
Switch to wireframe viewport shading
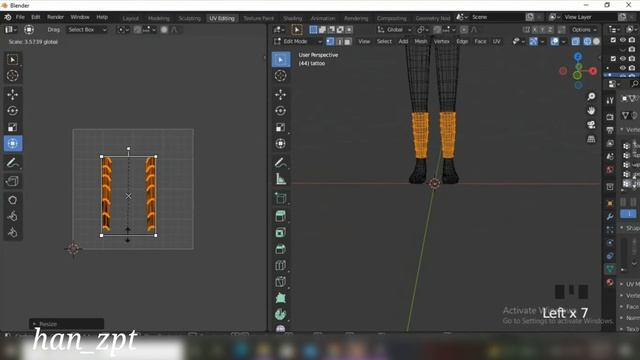(x=587, y=42)
